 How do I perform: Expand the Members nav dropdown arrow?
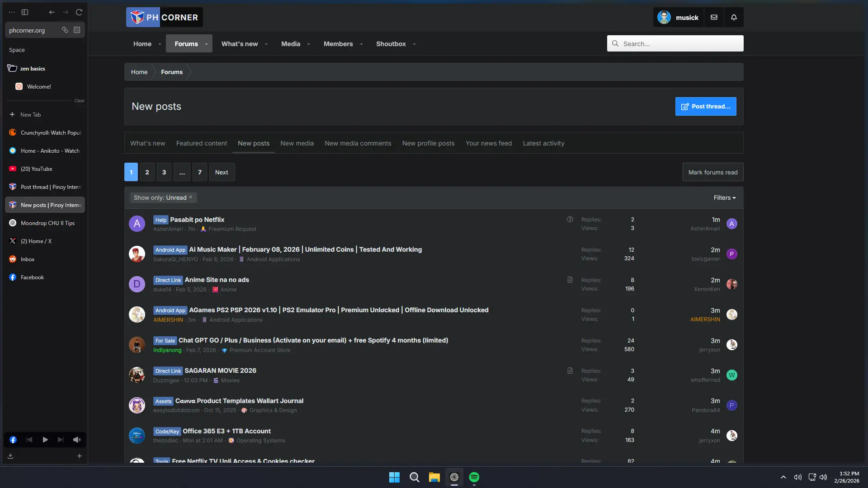coord(361,44)
